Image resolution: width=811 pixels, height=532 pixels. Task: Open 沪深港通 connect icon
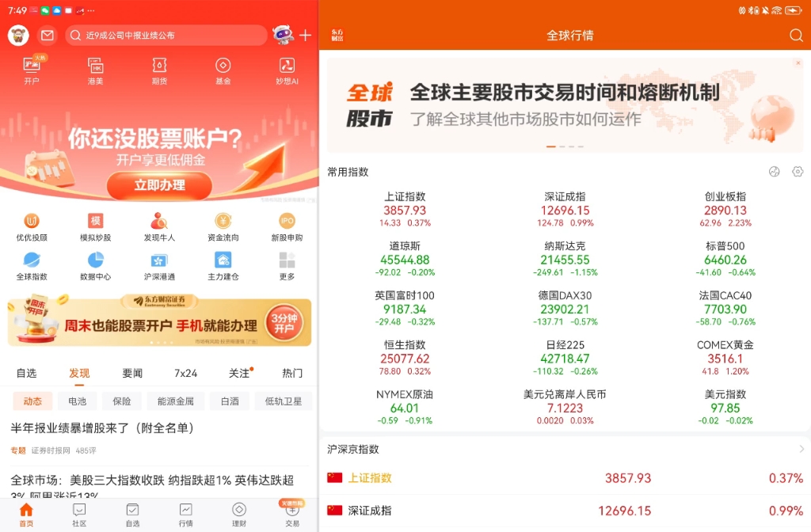click(x=159, y=266)
